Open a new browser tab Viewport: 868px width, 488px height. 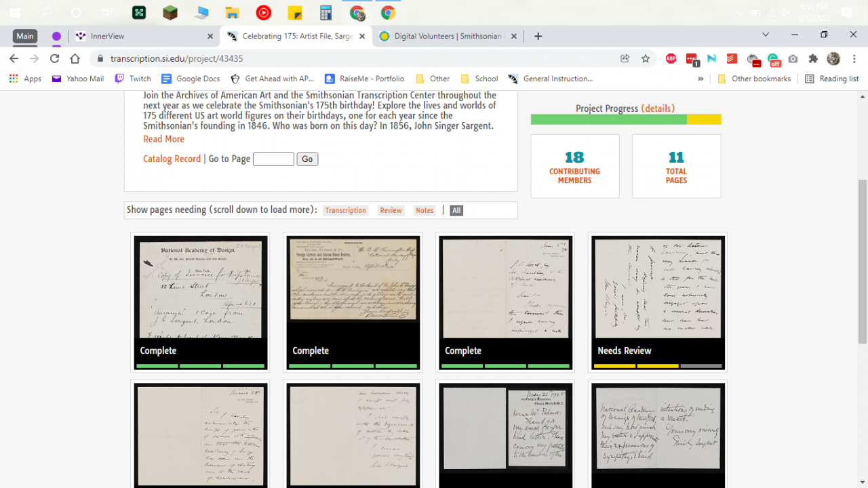pyautogui.click(x=538, y=36)
